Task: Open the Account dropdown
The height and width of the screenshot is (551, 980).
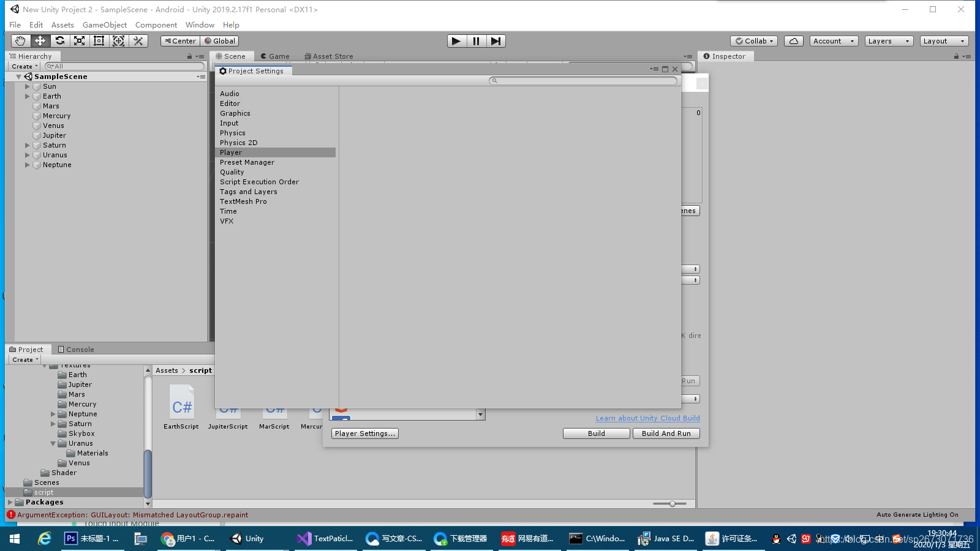Action: coord(833,41)
